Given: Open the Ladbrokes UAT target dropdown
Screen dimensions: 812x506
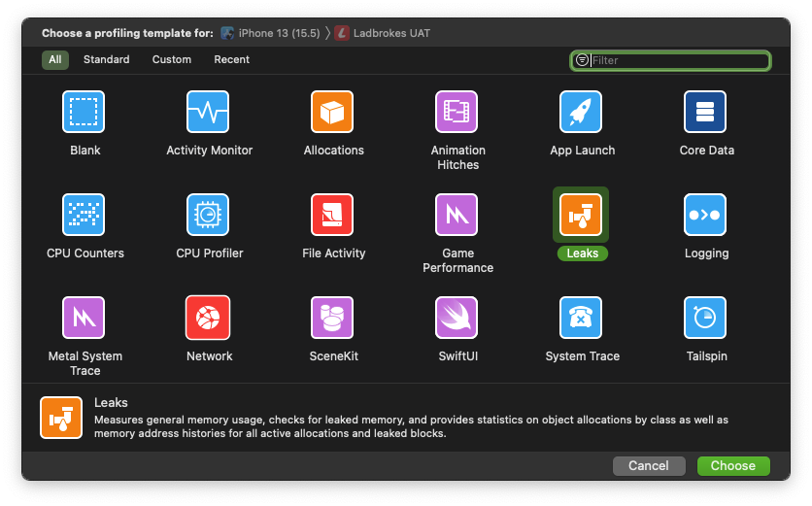Looking at the screenshot, I should [383, 33].
